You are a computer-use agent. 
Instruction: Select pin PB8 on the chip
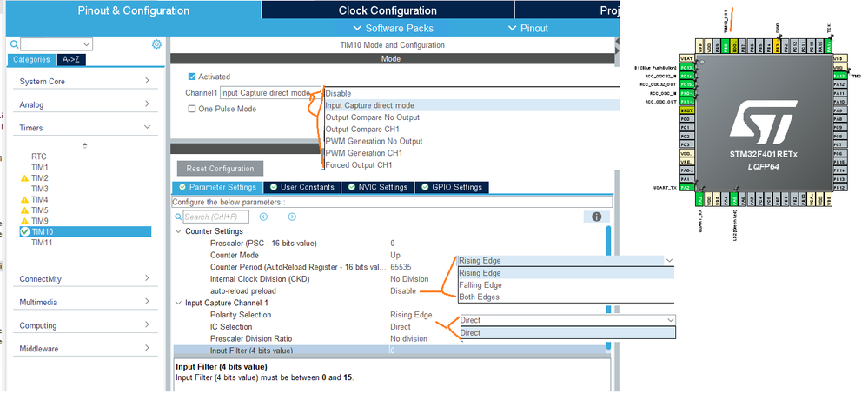tap(726, 45)
